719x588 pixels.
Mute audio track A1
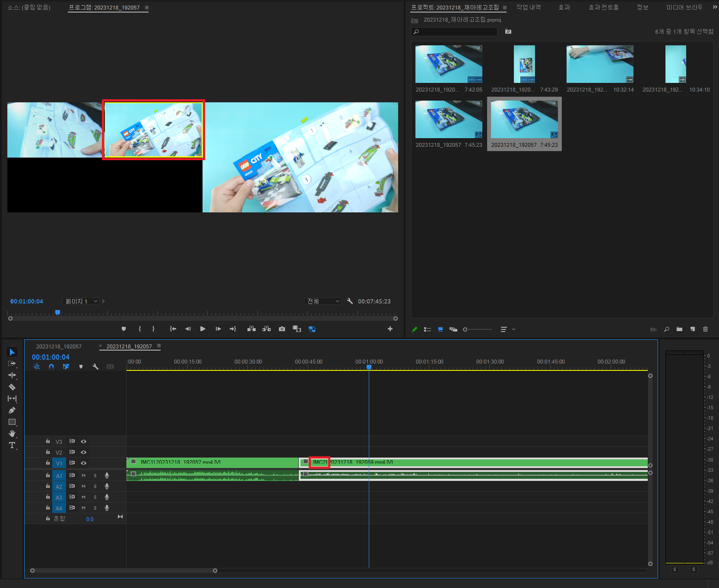coord(84,476)
